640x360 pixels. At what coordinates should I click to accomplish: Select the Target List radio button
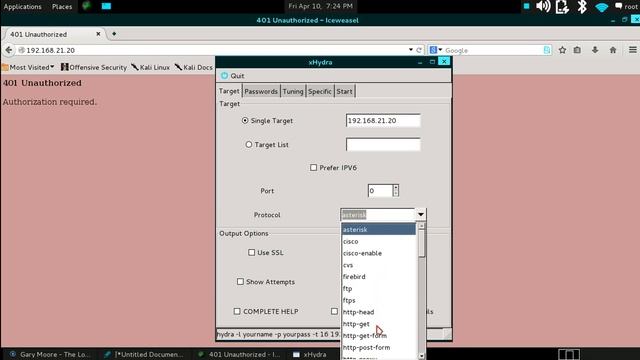(x=249, y=144)
